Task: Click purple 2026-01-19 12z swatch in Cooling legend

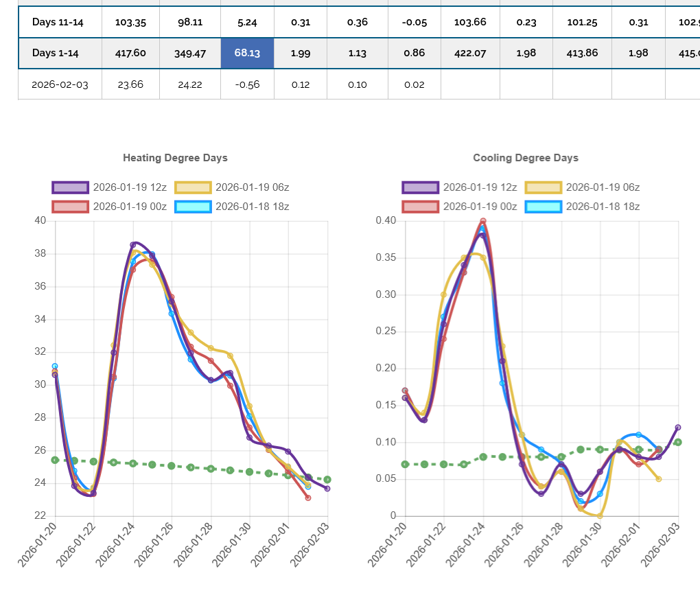Action: click(420, 187)
